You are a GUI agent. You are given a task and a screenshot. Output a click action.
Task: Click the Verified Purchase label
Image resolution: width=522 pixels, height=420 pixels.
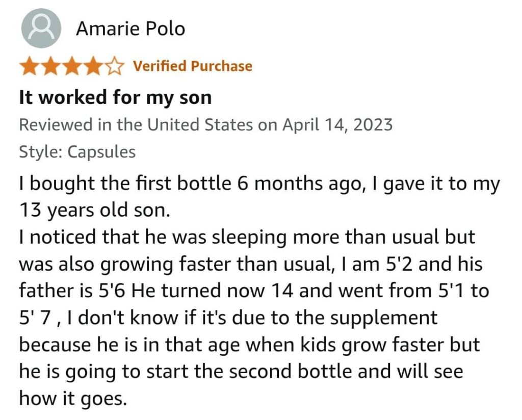click(x=192, y=66)
